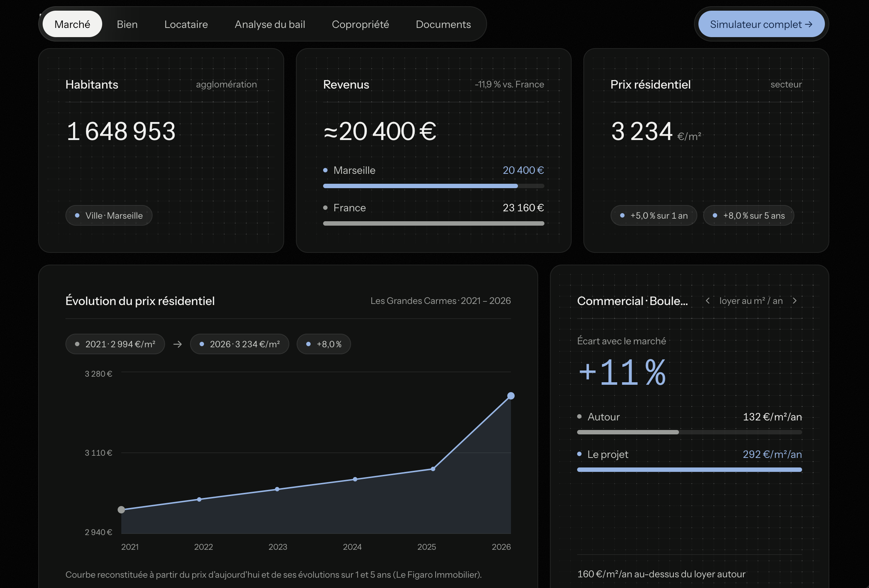Screen dimensions: 869x588
Task: Click the '132 €/m²/an' Autour value
Action: click(772, 417)
